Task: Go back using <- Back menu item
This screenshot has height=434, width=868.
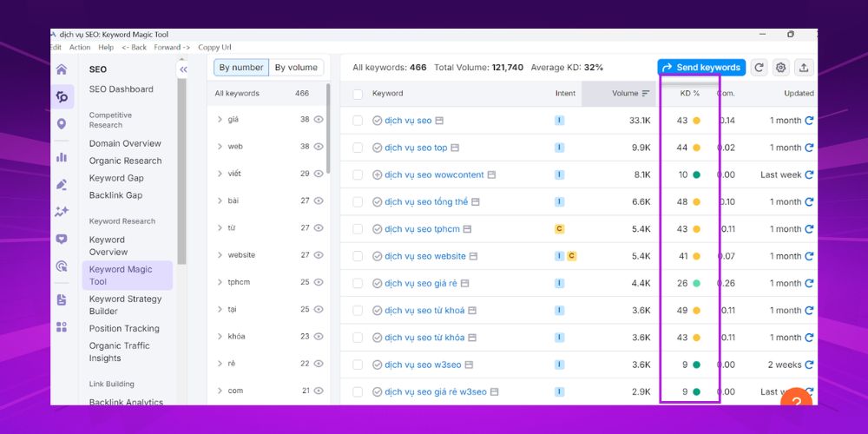Action: click(134, 48)
